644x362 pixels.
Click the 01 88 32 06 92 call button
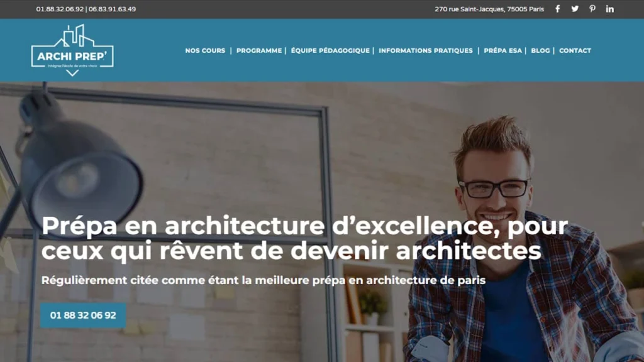tap(83, 315)
